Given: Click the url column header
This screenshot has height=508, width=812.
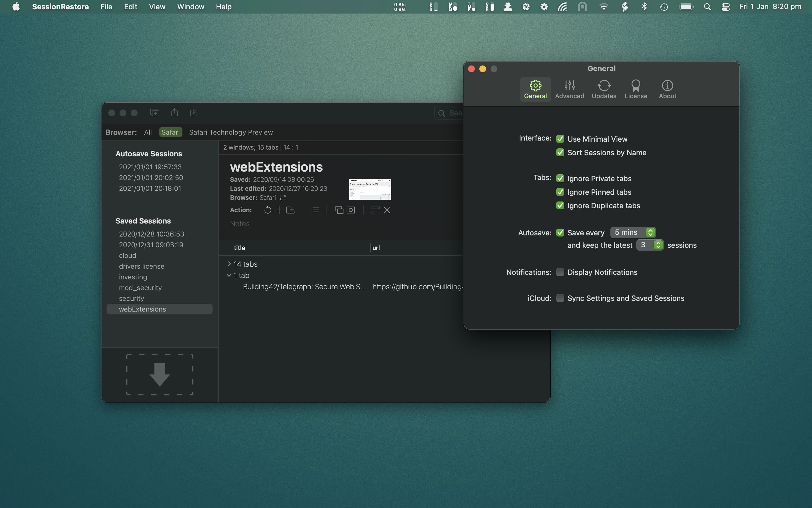Looking at the screenshot, I should click(376, 248).
